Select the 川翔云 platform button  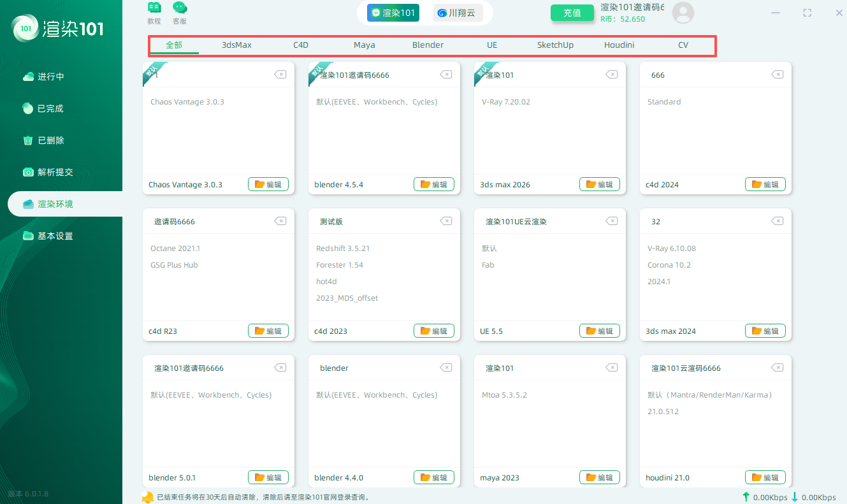tap(458, 13)
